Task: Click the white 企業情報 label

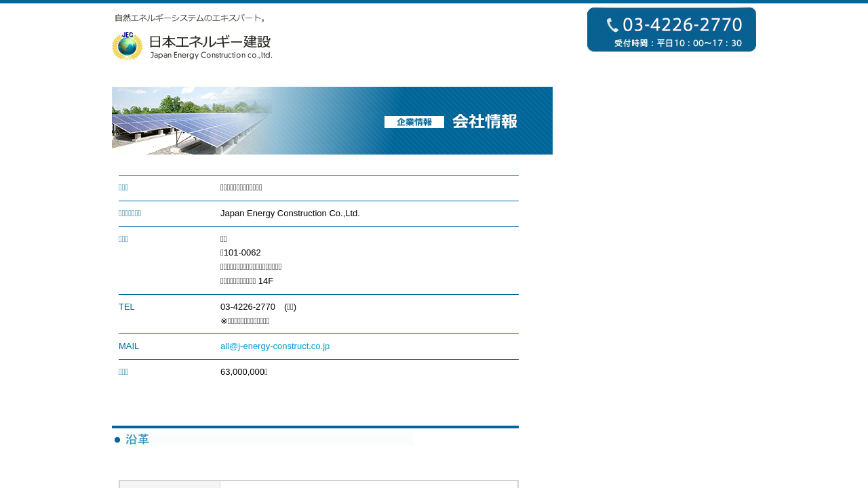Action: coord(414,122)
